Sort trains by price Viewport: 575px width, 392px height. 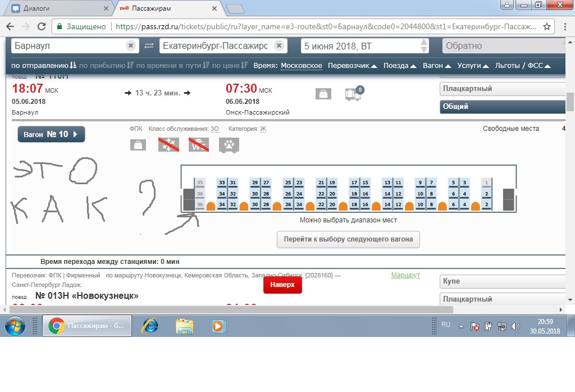click(x=229, y=66)
